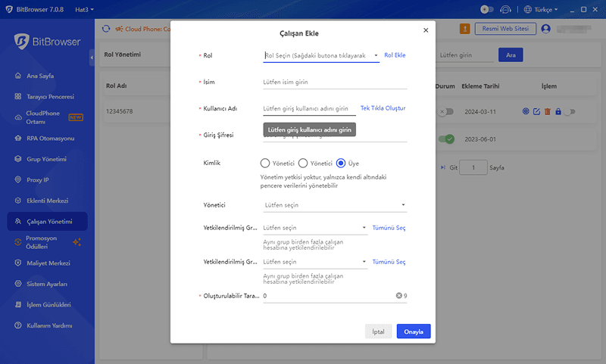Toggle the Durum switch for the 2024-03-11 row
The height and width of the screenshot is (364, 606).
(x=446, y=112)
